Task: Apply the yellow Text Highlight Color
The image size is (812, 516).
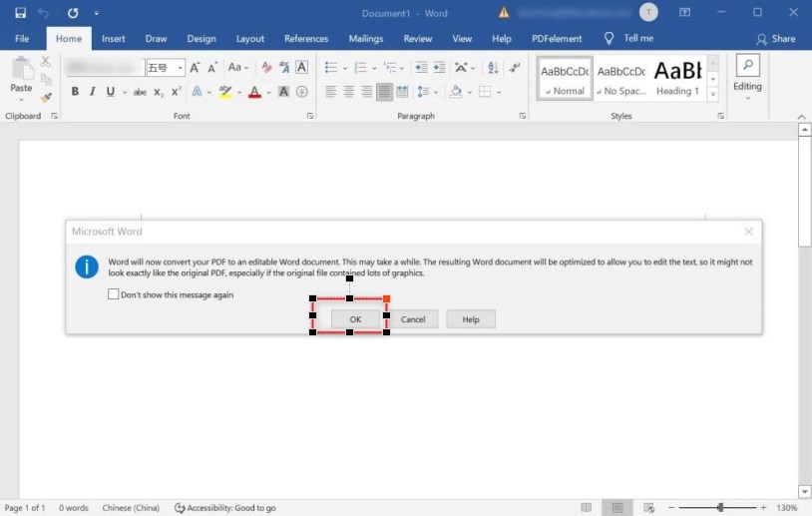Action: click(225, 92)
